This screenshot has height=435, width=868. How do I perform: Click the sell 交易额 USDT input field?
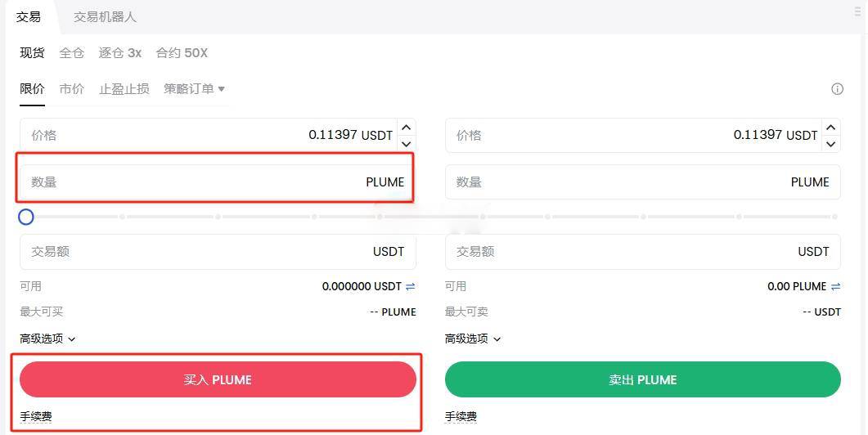(643, 252)
